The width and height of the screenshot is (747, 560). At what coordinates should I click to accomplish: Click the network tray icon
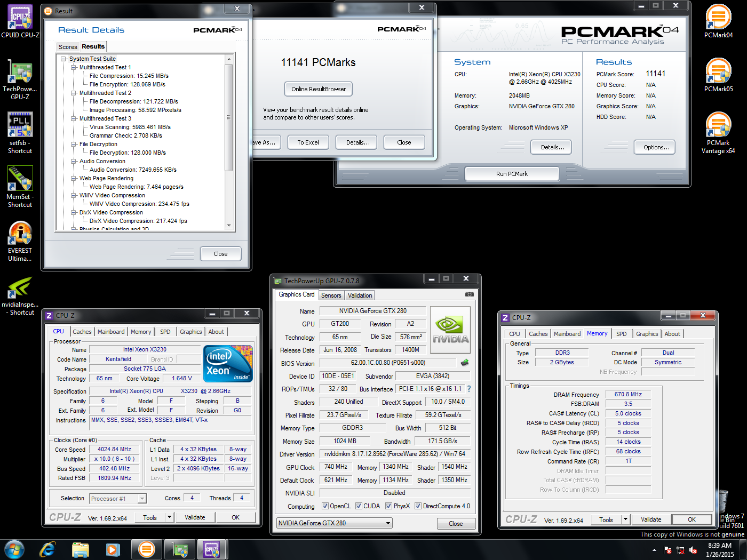click(680, 549)
